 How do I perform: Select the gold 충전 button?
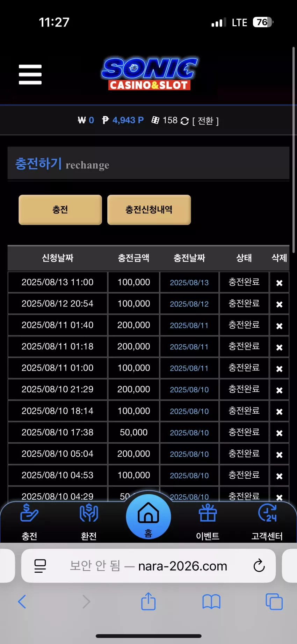coord(60,210)
